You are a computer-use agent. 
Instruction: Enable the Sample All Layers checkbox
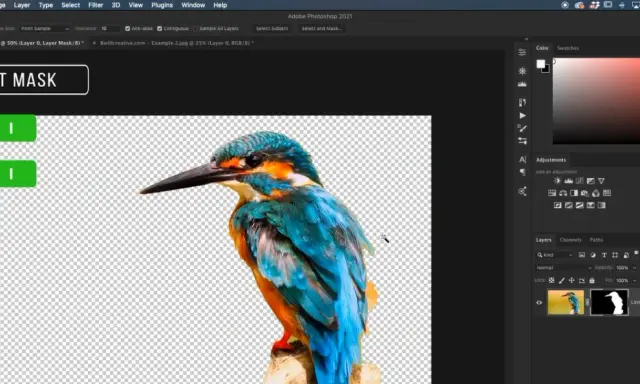[x=195, y=29]
